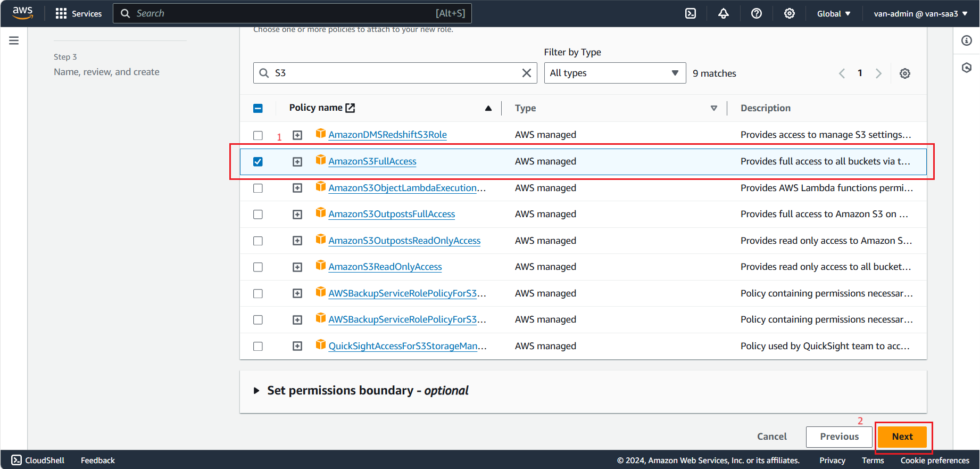Sort by the Type column arrow
Image resolution: width=980 pixels, height=469 pixels.
coord(714,108)
